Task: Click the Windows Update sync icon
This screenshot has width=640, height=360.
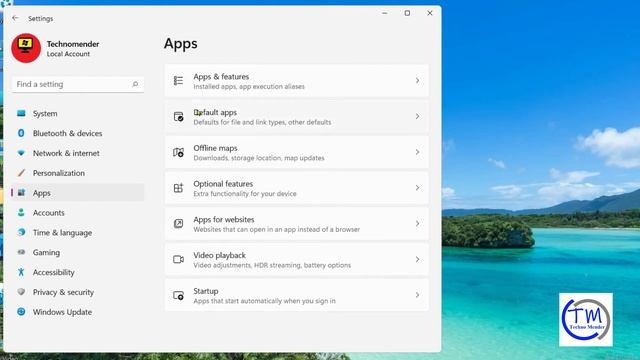Action: pyautogui.click(x=21, y=312)
